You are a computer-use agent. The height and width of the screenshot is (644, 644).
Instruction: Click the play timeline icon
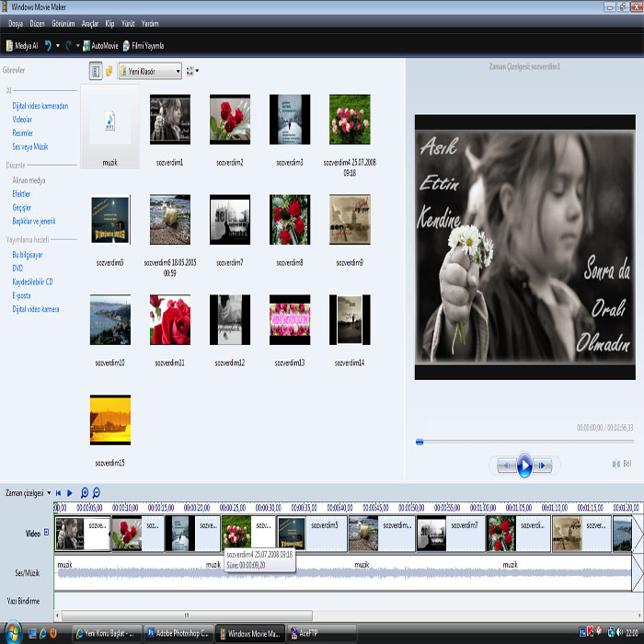coord(70,493)
